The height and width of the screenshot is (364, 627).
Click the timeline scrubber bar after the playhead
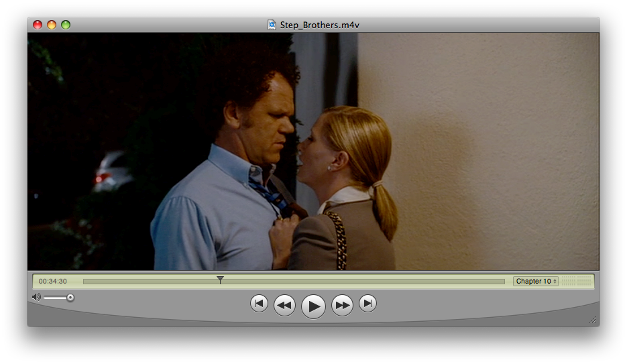click(364, 282)
